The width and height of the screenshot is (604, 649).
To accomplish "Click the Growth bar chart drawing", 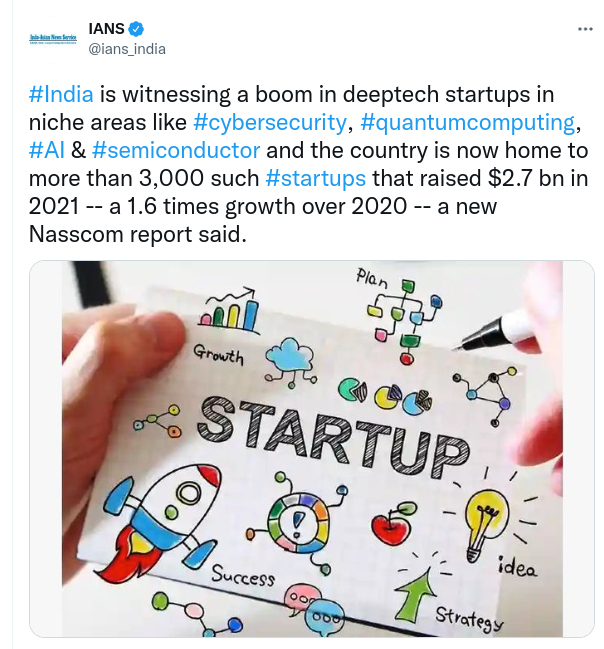I will 230,309.
